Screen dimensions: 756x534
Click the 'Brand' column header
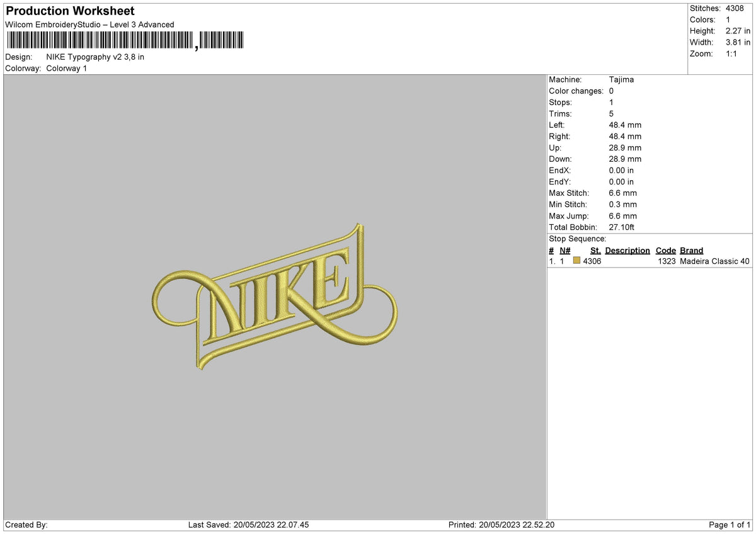point(691,250)
